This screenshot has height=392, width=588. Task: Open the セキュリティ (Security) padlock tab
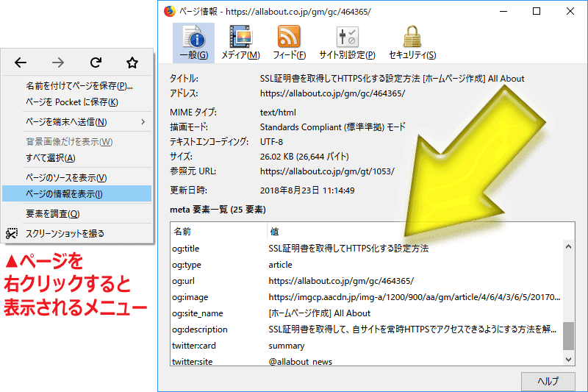pos(412,43)
